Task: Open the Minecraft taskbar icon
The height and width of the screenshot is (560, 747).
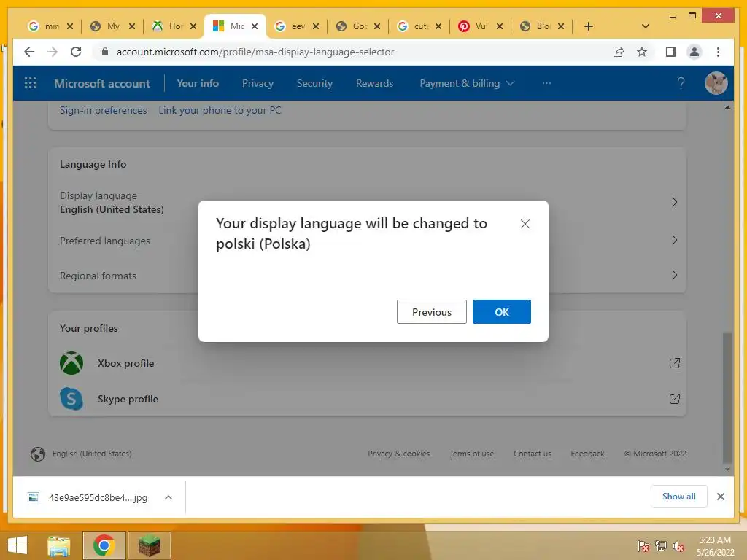Action: coord(150,545)
